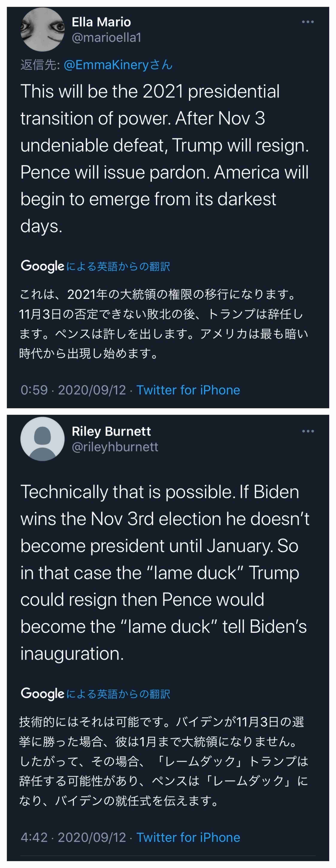
Task: Open the three-dot menu on Riley Burnett's tweet
Action: pos(308,431)
